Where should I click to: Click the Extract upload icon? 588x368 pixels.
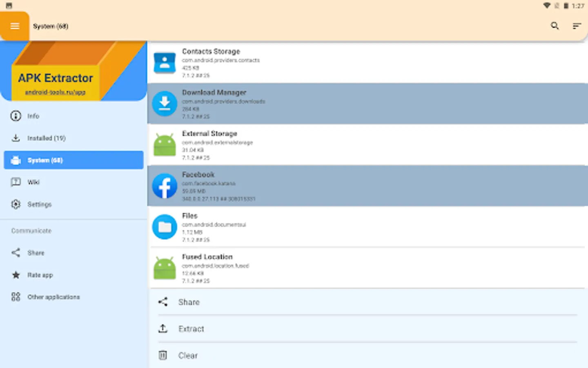163,328
